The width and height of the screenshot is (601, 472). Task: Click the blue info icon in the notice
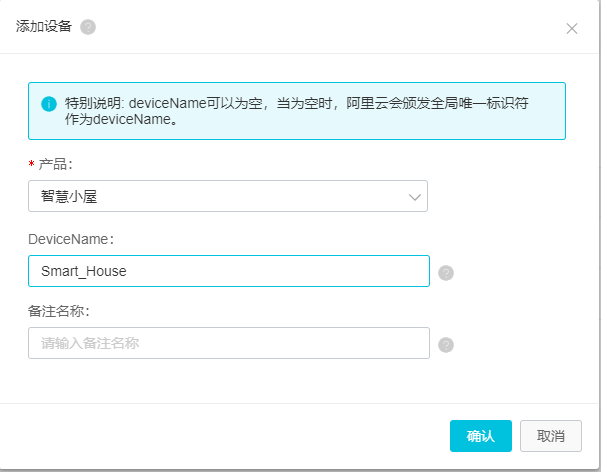point(49,104)
